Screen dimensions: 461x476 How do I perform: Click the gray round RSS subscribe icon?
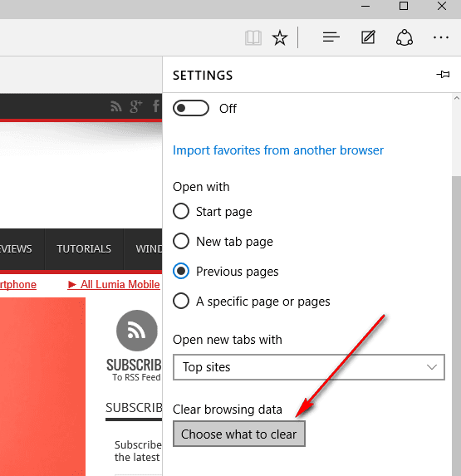[137, 331]
